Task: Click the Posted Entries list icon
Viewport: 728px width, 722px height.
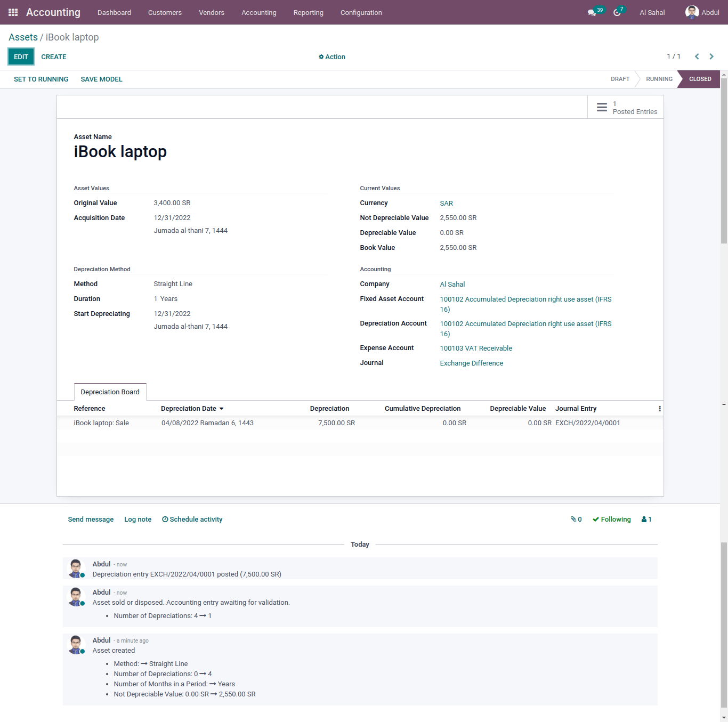Action: 602,107
